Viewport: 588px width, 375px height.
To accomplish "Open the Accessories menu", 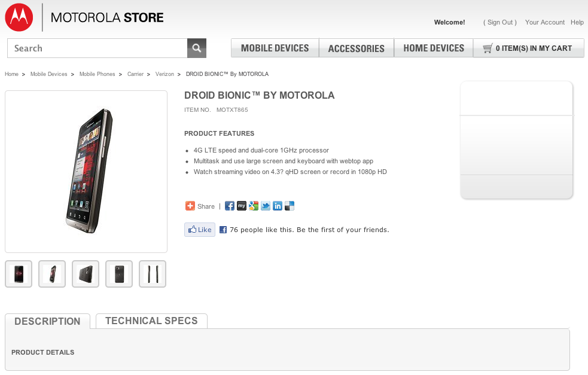I will (x=356, y=48).
